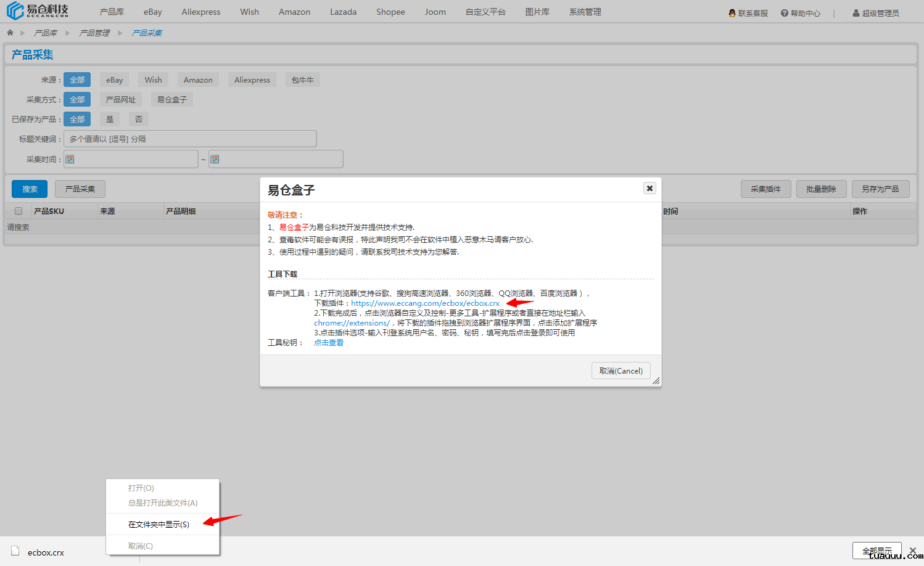Open 帮助中心 help center
This screenshot has height=566, width=924.
pos(801,13)
